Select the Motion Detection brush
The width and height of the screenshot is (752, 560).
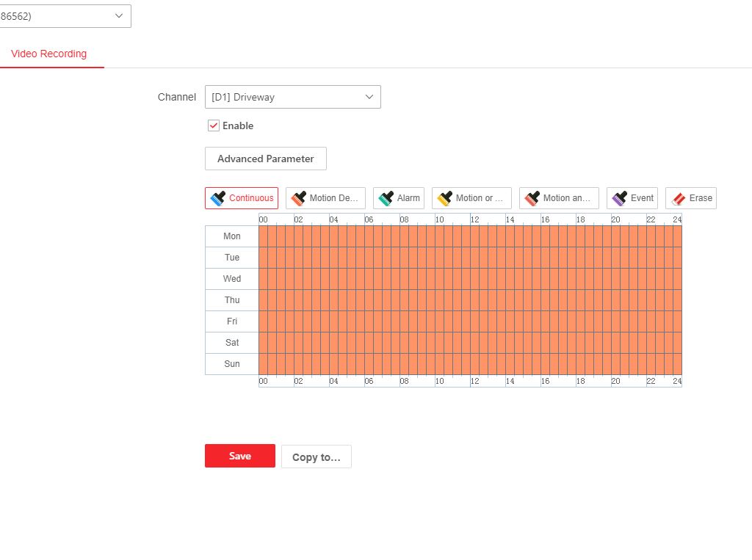click(325, 198)
